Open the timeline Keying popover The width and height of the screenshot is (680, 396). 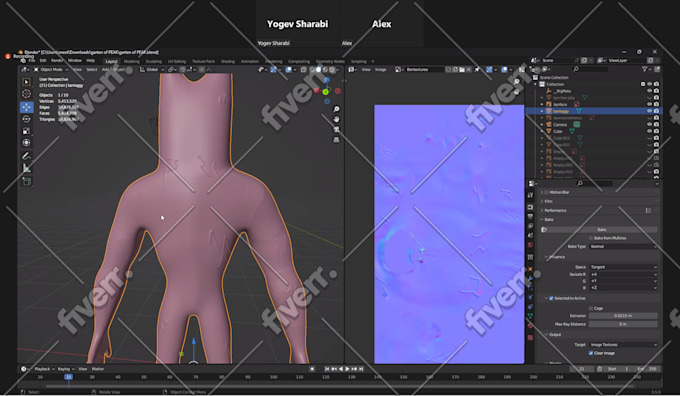(65, 369)
